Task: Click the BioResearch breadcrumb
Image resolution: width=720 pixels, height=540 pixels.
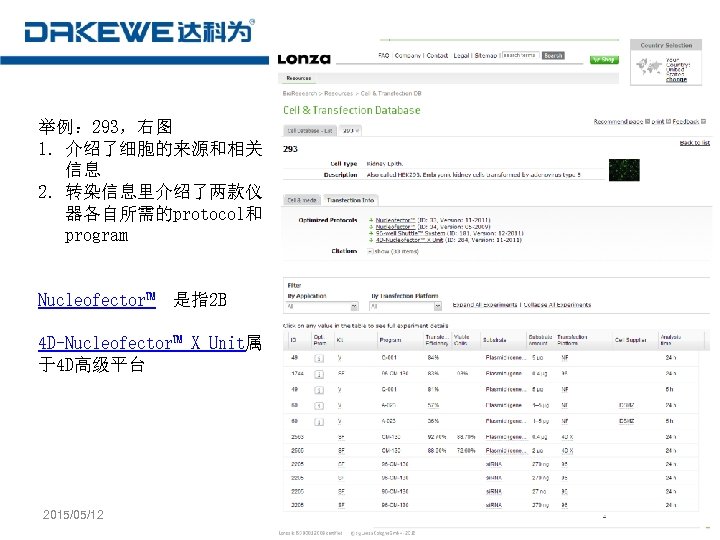Action: point(300,94)
